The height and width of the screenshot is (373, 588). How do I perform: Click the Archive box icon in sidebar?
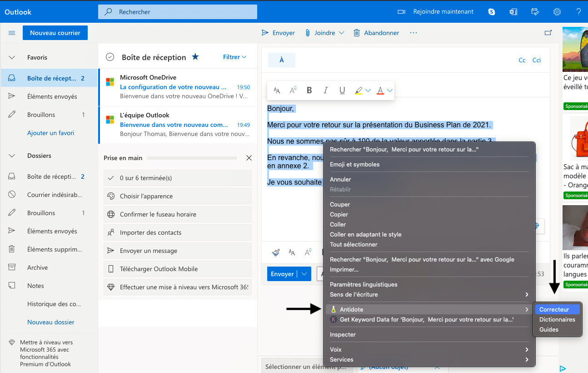click(12, 267)
